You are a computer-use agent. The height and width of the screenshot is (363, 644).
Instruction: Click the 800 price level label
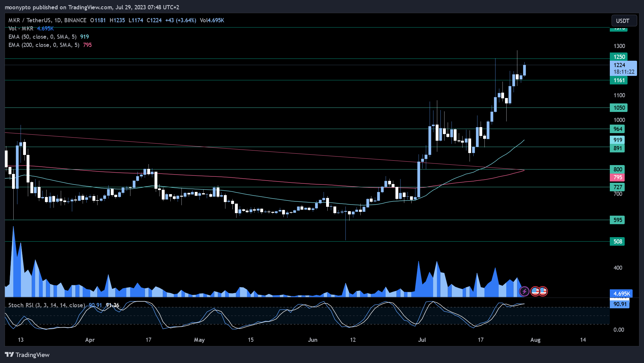(x=617, y=169)
